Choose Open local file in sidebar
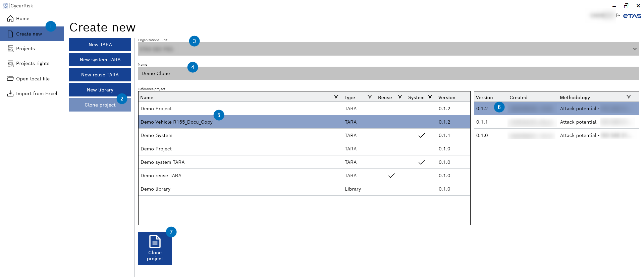This screenshot has width=644, height=277. pyautogui.click(x=33, y=79)
